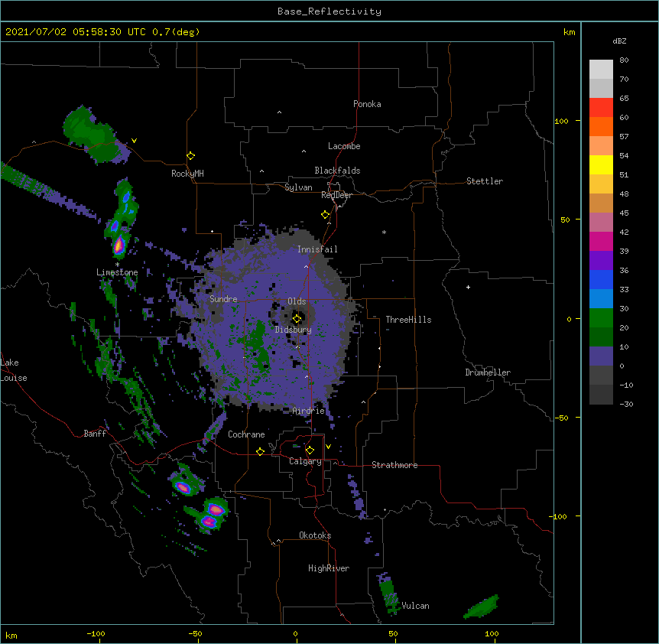Select the purple 10 dBZ legend swatch
Viewport: 659px width, 644px height.
601,356
